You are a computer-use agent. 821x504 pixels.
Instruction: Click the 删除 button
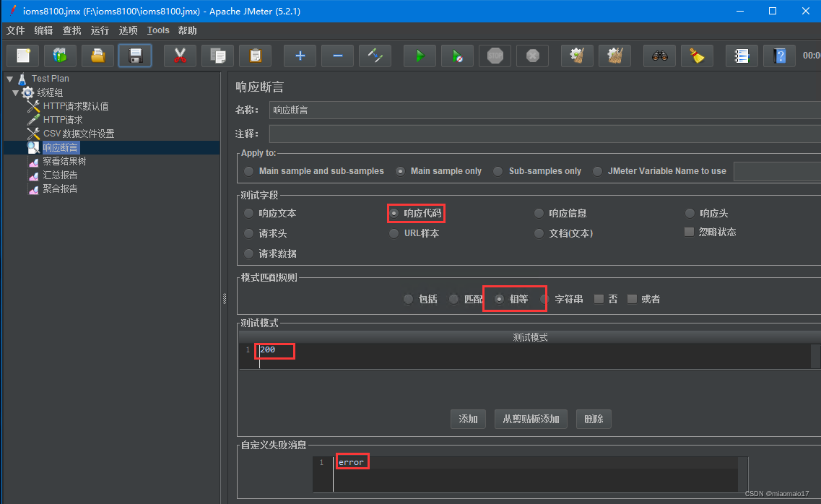click(594, 420)
